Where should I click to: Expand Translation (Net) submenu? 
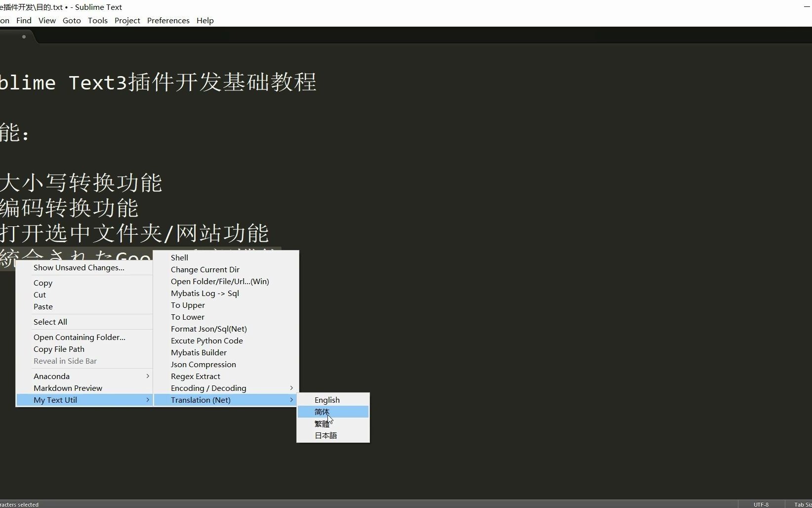click(226, 400)
